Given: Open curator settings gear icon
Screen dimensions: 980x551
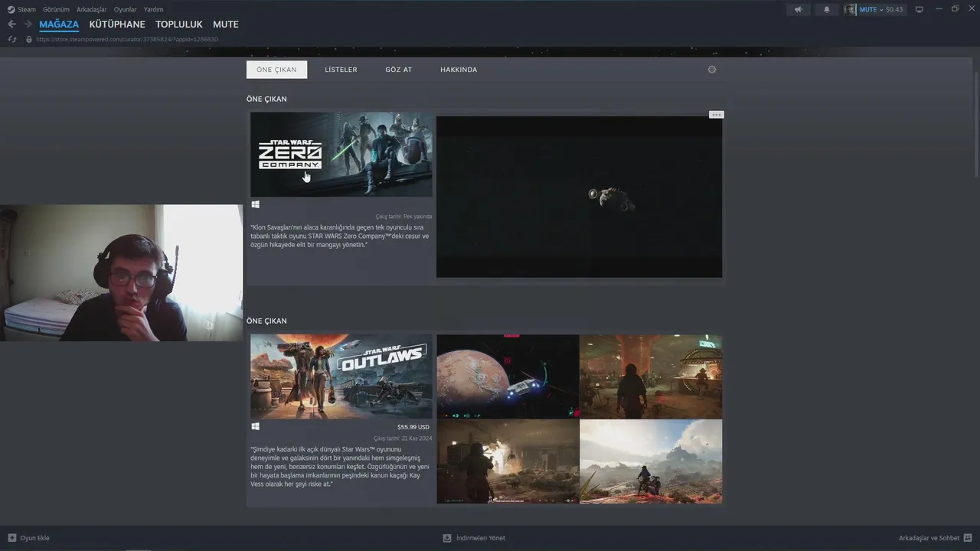Looking at the screenshot, I should (712, 70).
